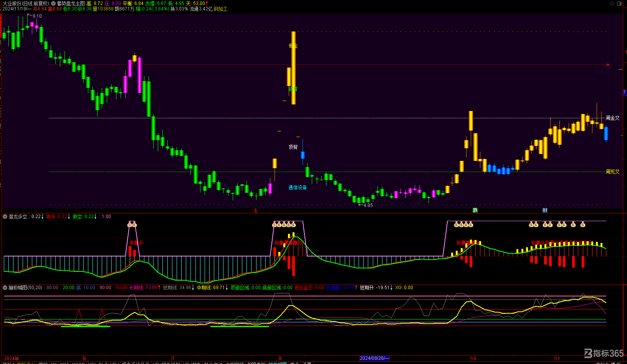Click the 收6.36 close price text
Screen dimensions: 627x364
click(85, 9)
